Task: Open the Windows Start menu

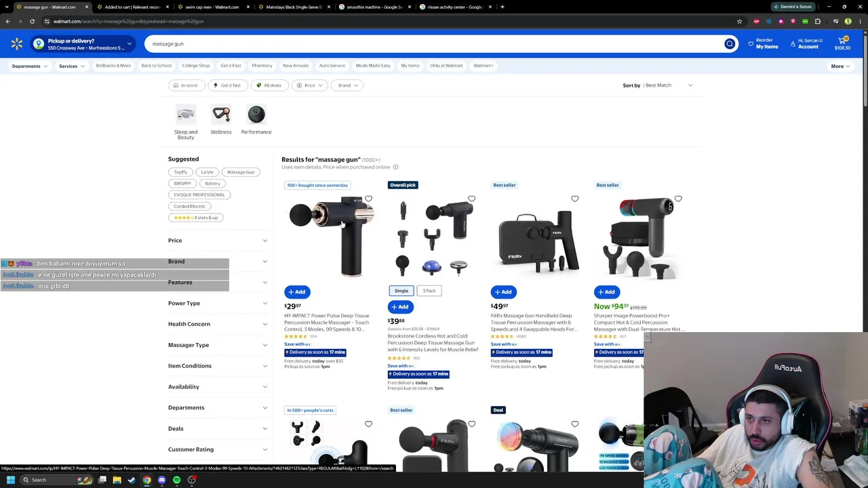Action: click(10, 480)
